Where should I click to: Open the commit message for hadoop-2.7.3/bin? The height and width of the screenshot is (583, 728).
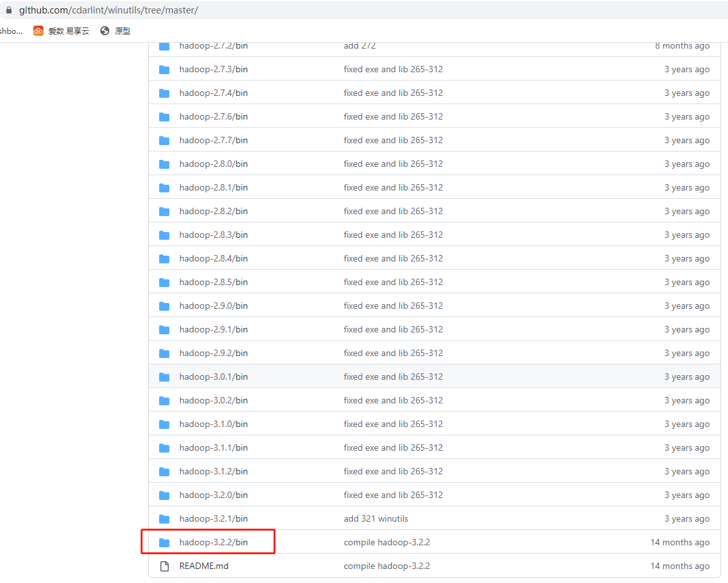point(393,69)
